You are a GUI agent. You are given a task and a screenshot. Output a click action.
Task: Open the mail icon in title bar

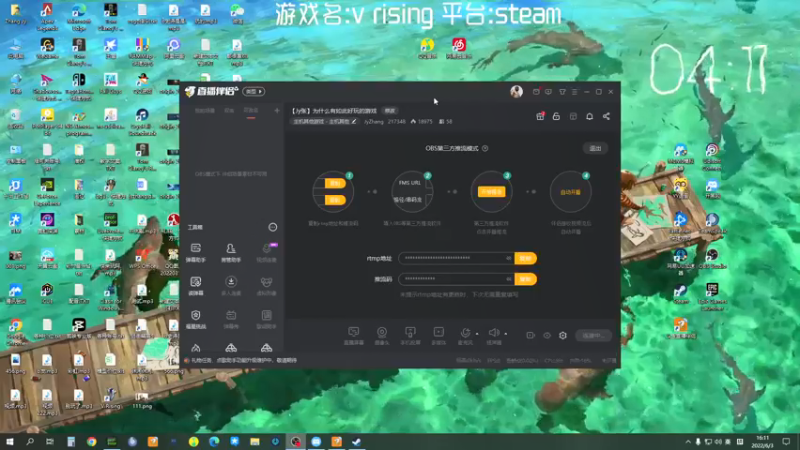(x=536, y=92)
